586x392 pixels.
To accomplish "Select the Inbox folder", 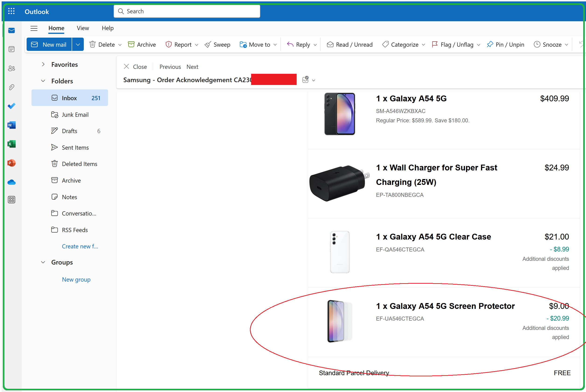I will (70, 98).
